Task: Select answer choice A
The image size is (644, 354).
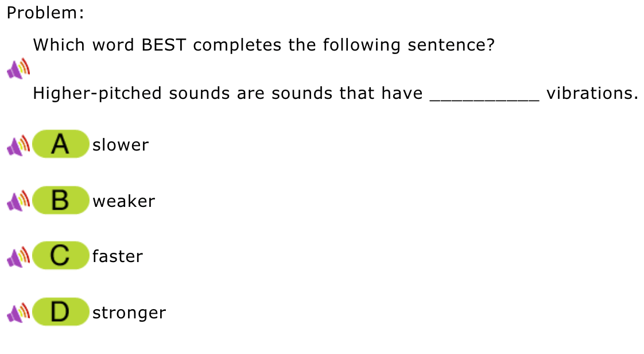Action: point(60,144)
